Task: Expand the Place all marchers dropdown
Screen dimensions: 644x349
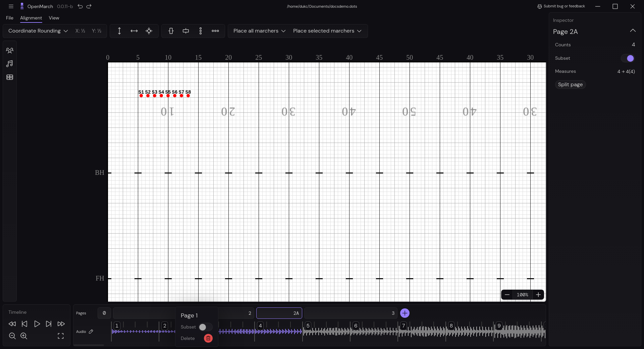Action: click(259, 31)
